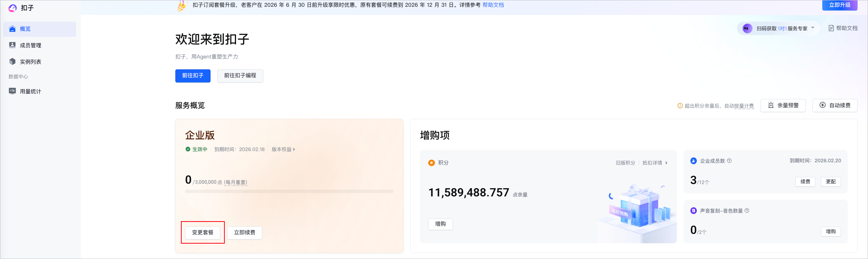Expand 扫码获取1对1服务专家 dropdown
Screen dimensions: 868x259
click(778, 28)
